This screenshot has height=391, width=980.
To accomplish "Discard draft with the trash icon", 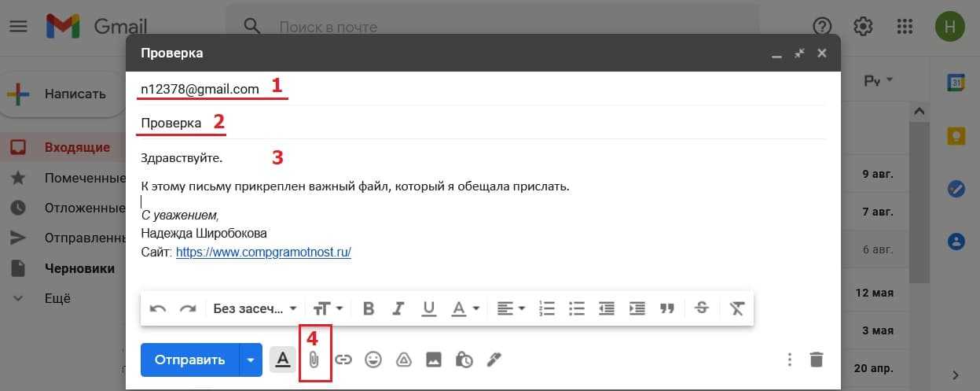I will 817,360.
